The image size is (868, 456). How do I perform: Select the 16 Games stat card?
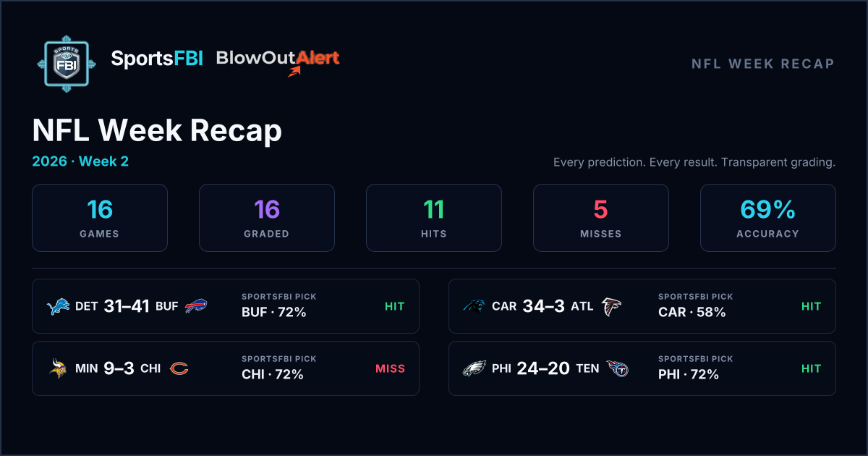(100, 218)
